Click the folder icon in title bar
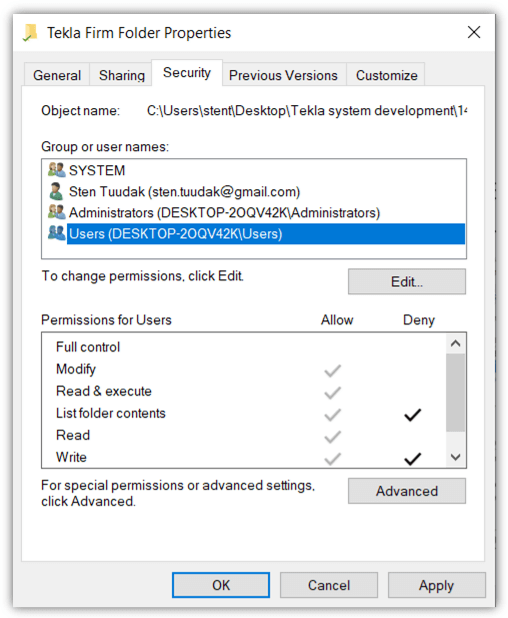The height and width of the screenshot is (618, 508). pyautogui.click(x=30, y=33)
